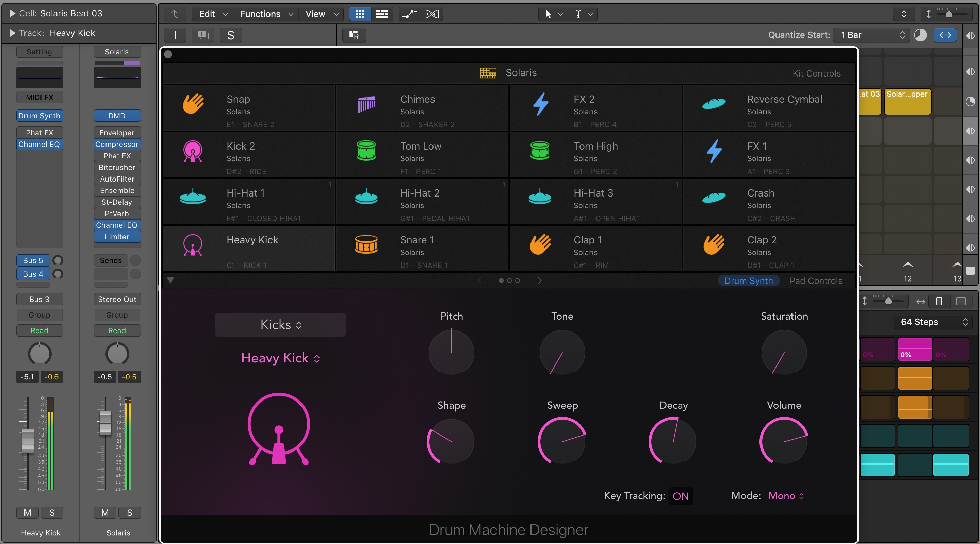Change Mode from Mono using its dropdown
The height and width of the screenshot is (544, 980).
785,496
